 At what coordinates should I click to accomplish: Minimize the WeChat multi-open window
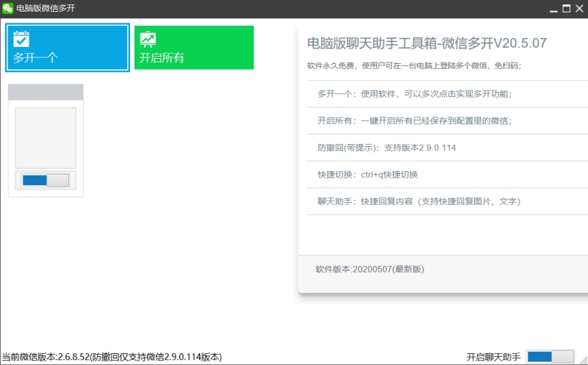tap(553, 9)
